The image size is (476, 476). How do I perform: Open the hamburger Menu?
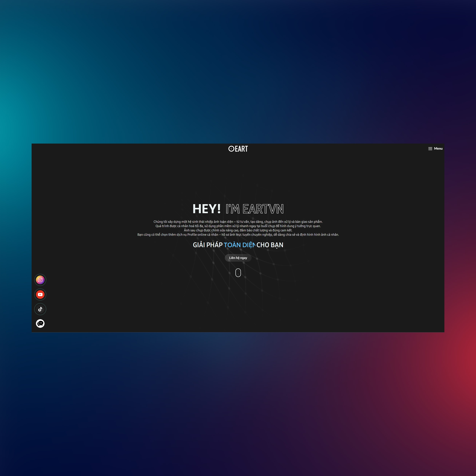[x=435, y=149]
